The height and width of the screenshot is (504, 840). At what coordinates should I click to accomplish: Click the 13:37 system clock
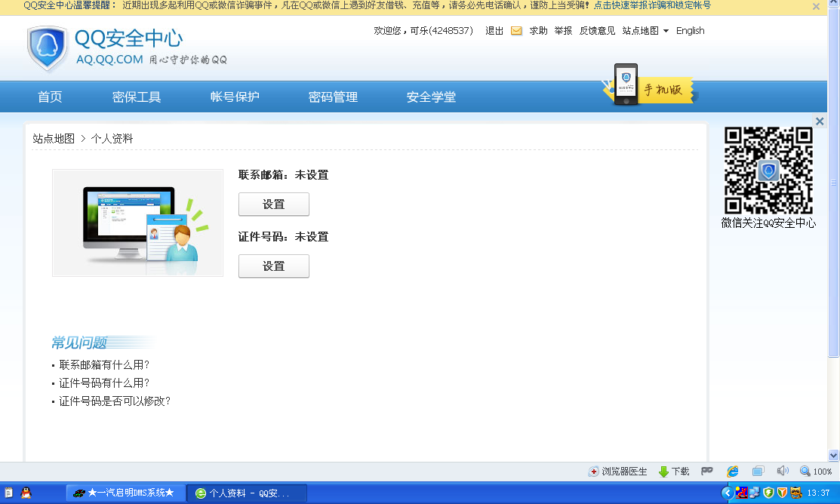(x=818, y=493)
